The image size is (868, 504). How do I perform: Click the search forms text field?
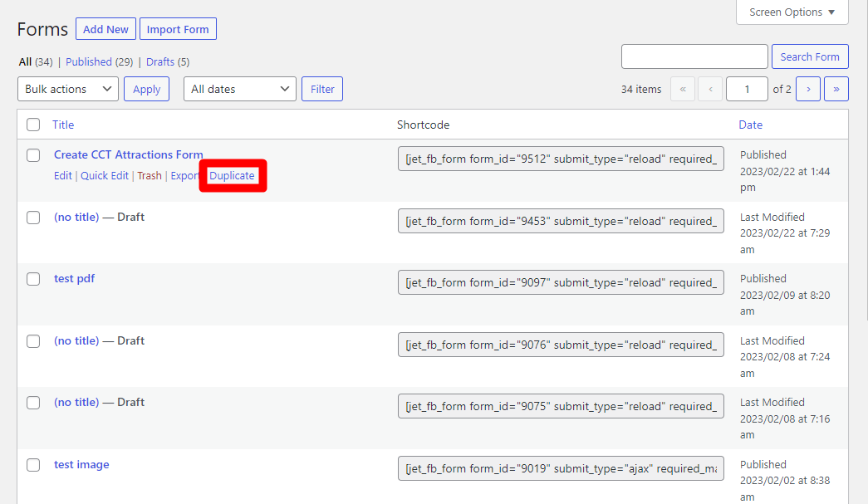694,56
